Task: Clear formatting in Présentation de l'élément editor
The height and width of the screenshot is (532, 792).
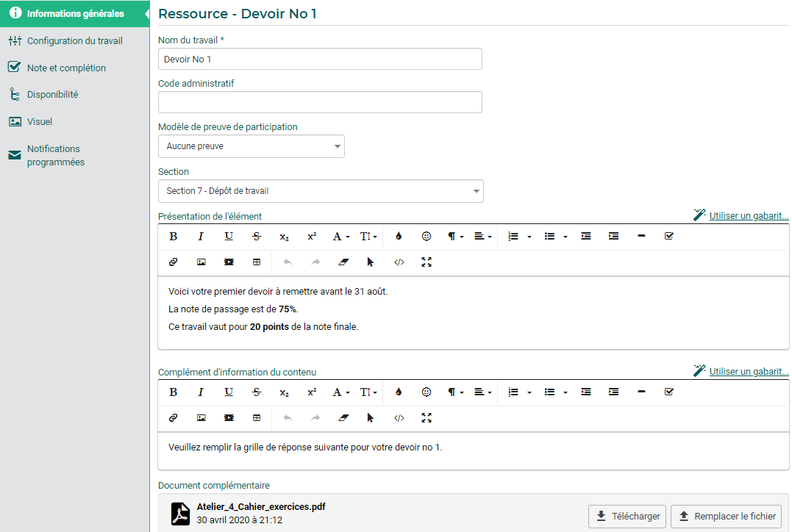Action: coord(343,262)
